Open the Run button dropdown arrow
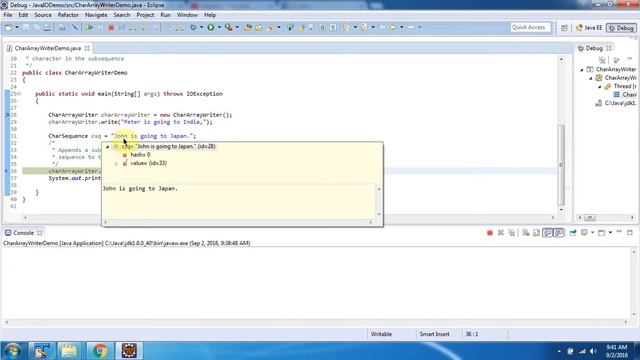 click(x=219, y=27)
